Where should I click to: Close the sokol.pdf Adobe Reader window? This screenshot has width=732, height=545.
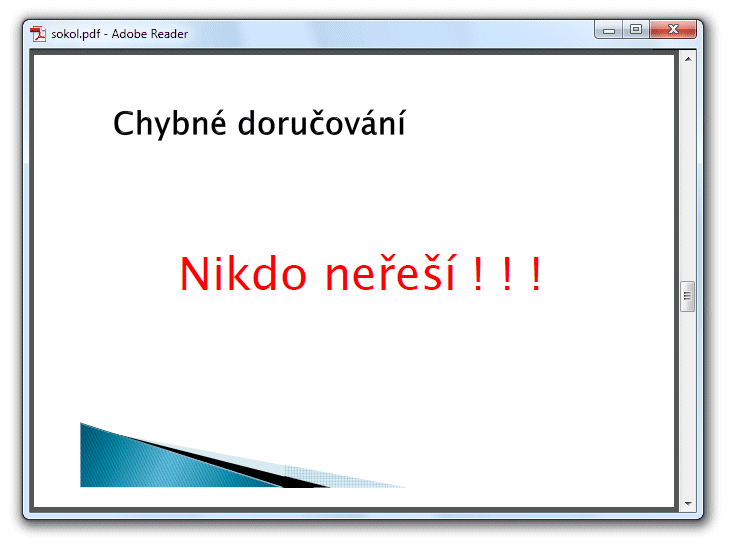click(673, 30)
